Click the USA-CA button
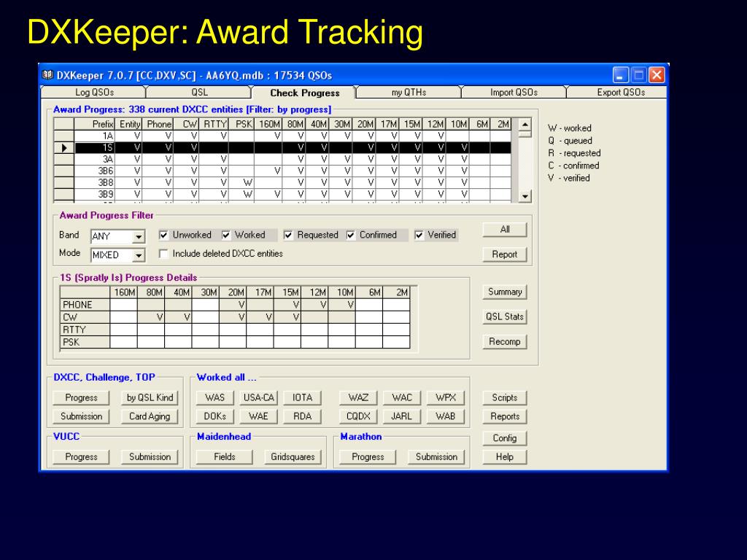747x560 pixels. click(x=259, y=397)
